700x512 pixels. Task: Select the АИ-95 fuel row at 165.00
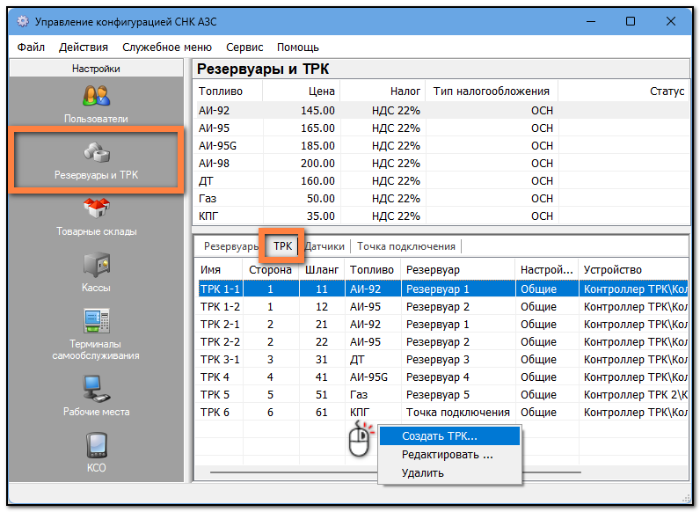(x=442, y=128)
